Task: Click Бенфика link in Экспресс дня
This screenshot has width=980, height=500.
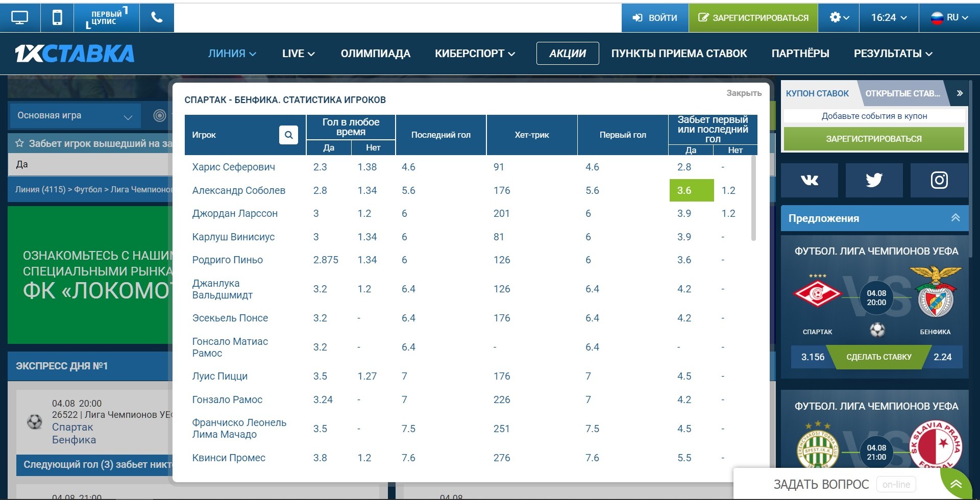Action: pos(74,440)
